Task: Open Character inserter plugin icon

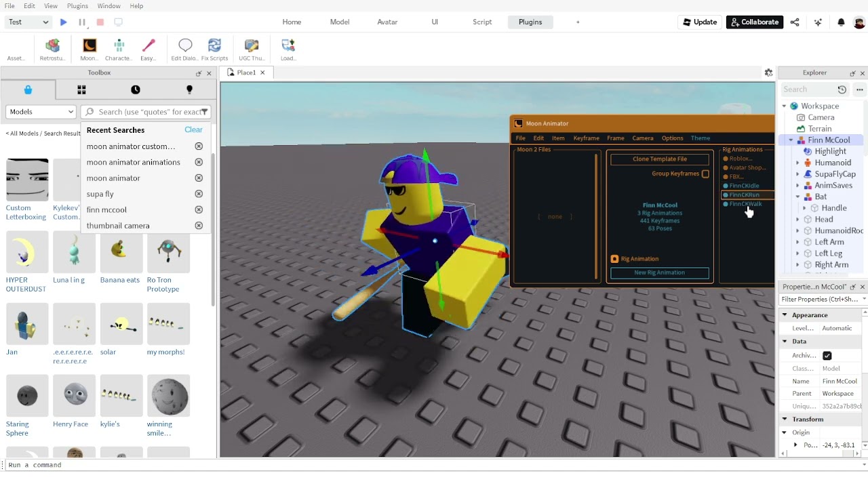Action: point(119,49)
